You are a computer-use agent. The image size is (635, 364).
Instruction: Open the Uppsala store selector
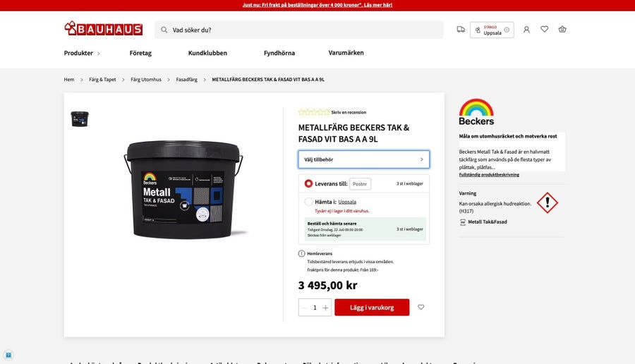[x=492, y=30]
